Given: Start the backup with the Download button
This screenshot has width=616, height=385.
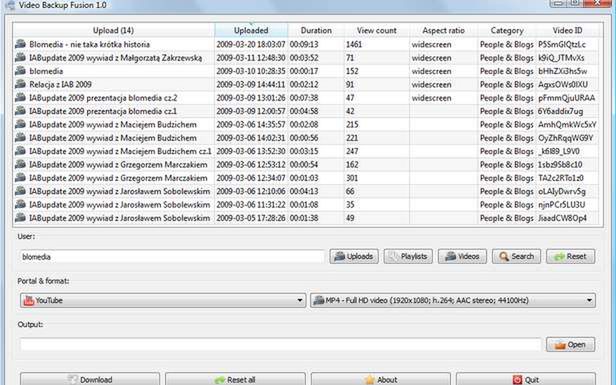Looking at the screenshot, I should point(90,379).
